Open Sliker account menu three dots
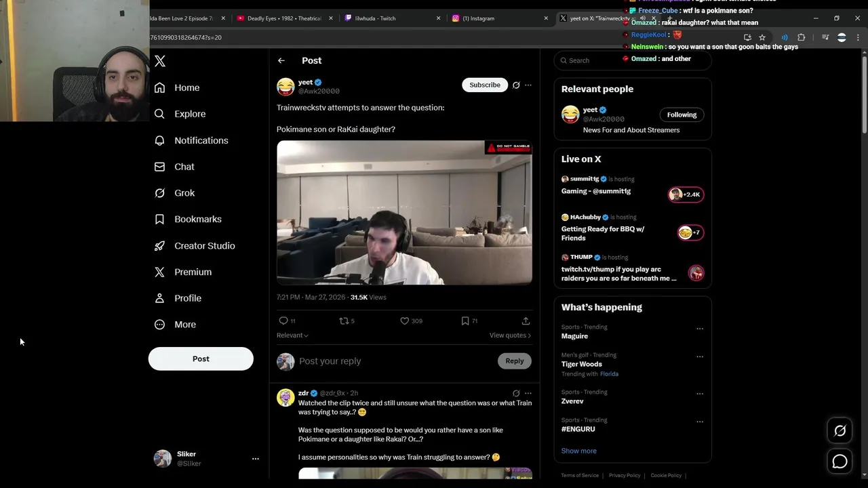The width and height of the screenshot is (868, 488). (x=256, y=459)
